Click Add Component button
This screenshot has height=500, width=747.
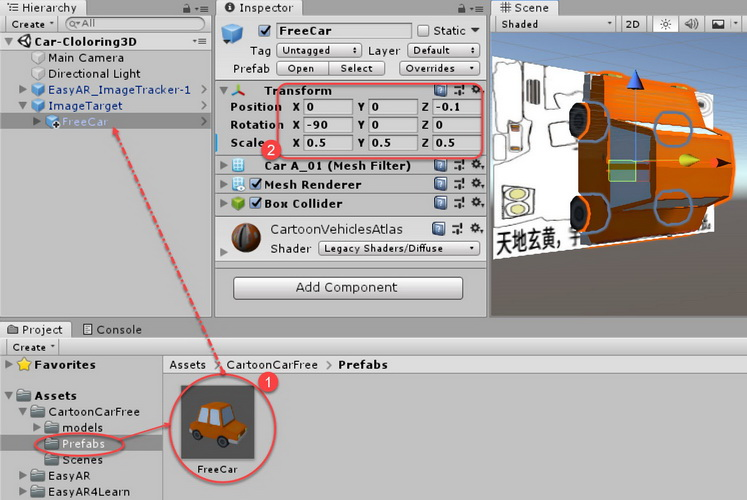click(348, 288)
